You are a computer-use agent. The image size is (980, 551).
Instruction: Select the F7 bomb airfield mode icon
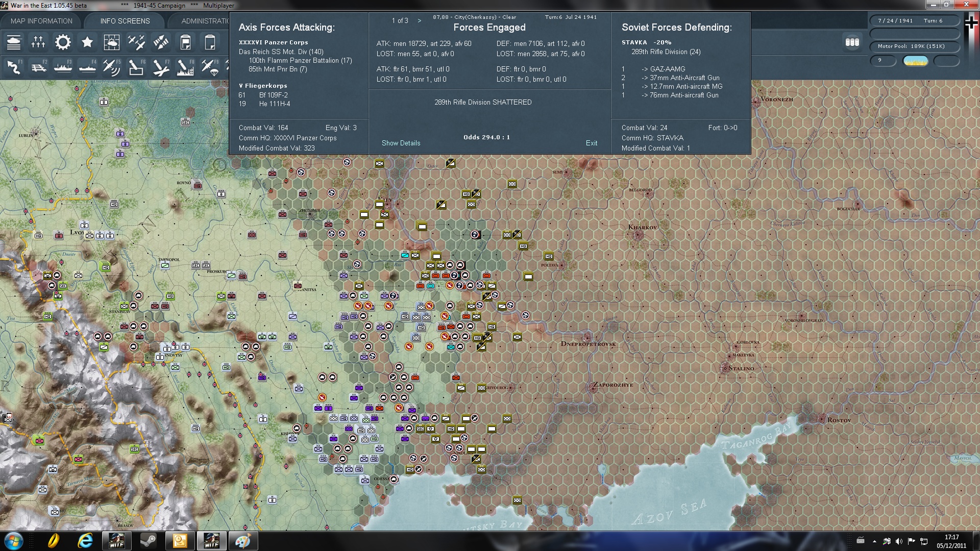click(x=161, y=67)
